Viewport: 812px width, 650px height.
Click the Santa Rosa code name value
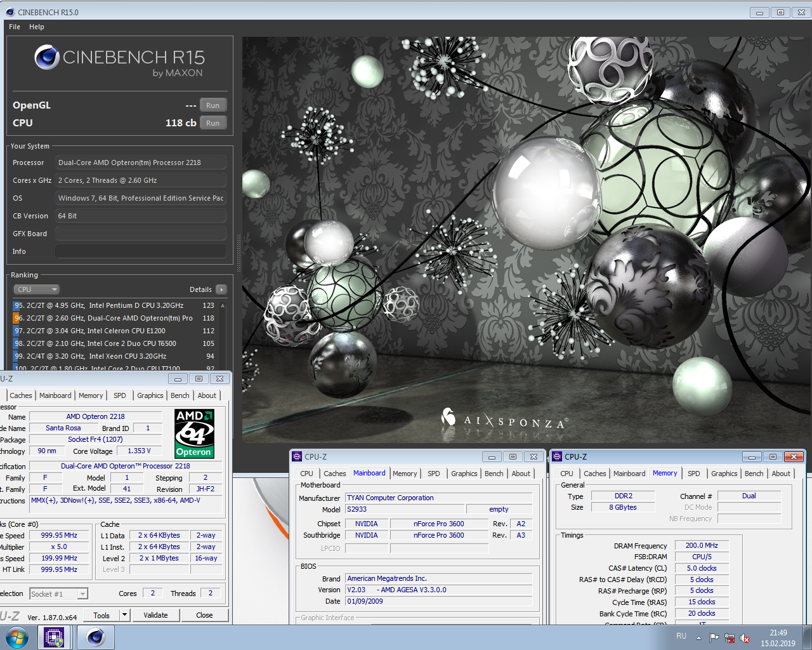click(x=63, y=428)
